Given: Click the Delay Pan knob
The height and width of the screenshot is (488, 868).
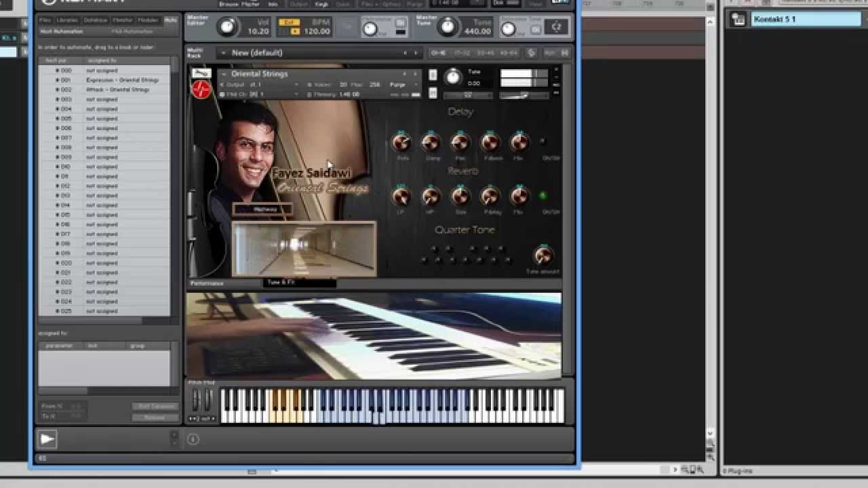Looking at the screenshot, I should coord(460,142).
